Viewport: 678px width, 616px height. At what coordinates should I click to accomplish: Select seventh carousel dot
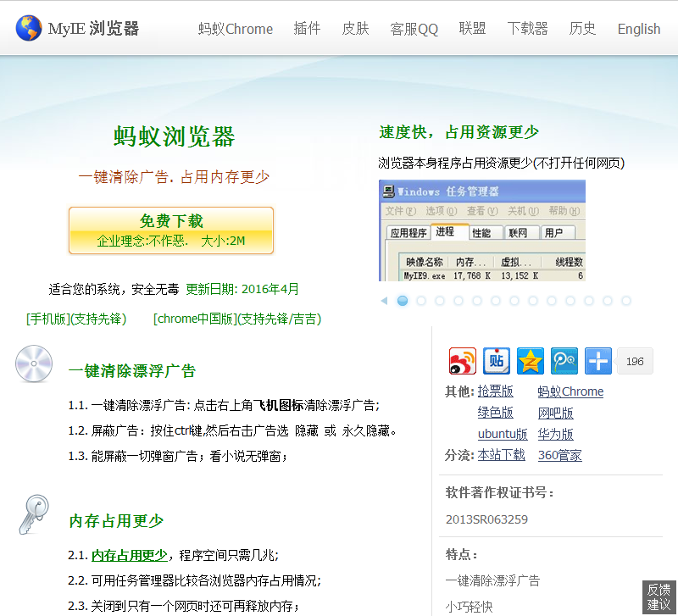[514, 301]
